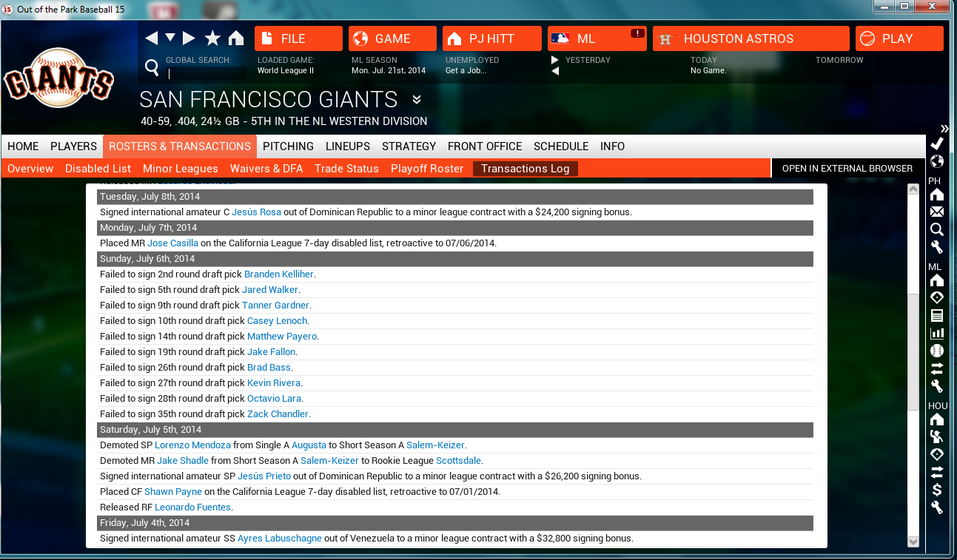Click the home icon under ML
The width and height of the screenshot is (957, 560).
[936, 280]
